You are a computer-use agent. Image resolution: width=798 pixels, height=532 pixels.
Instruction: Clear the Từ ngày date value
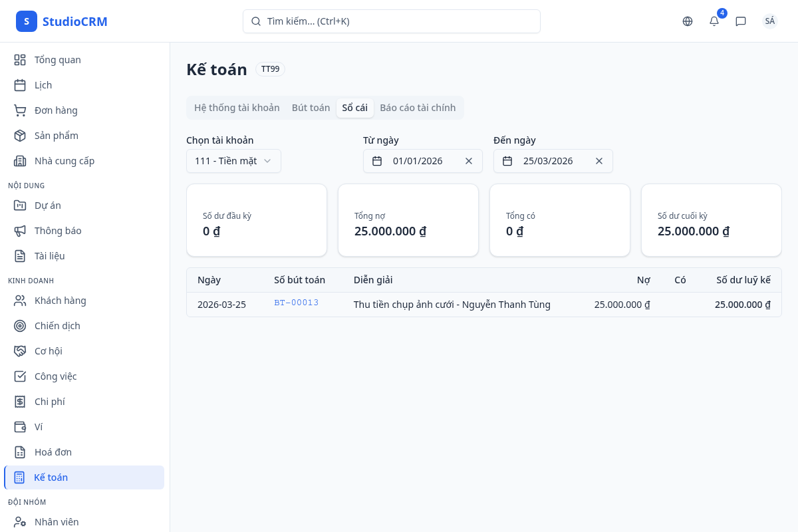point(469,161)
